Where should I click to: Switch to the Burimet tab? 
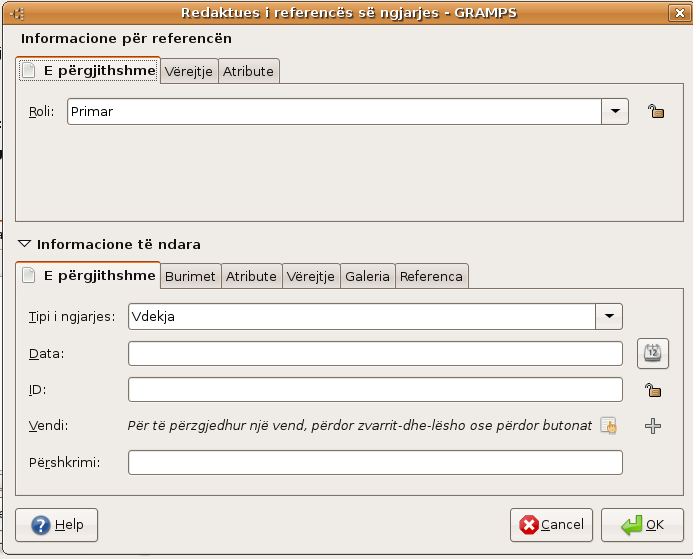190,277
